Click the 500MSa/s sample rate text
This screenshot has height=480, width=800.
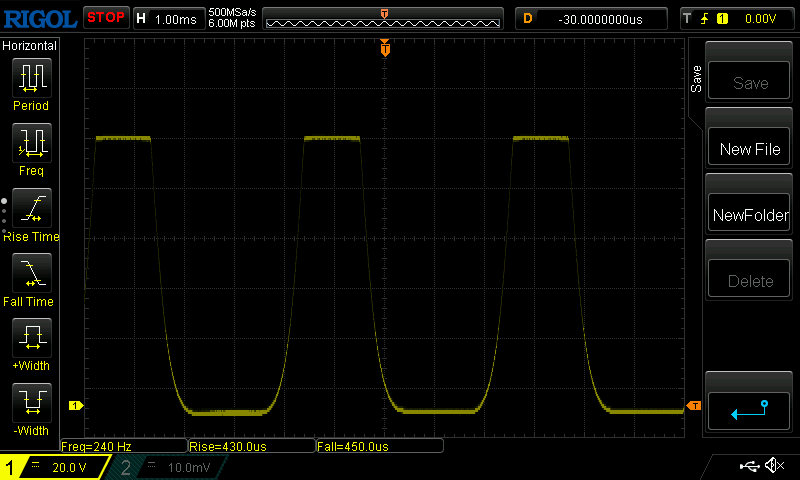(232, 12)
